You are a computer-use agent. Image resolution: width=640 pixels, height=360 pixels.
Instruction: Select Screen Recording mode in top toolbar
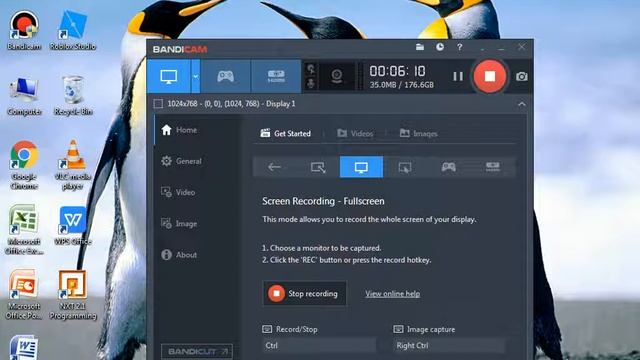pos(169,76)
